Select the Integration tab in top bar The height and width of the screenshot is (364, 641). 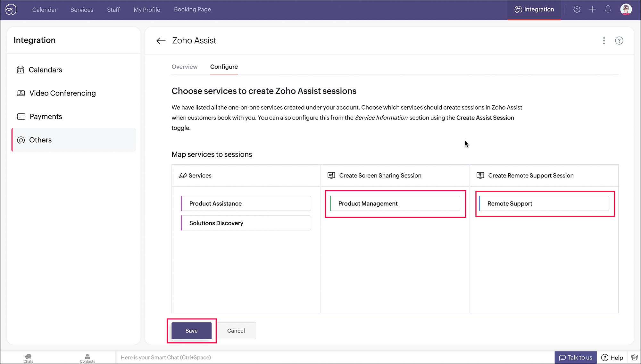534,10
